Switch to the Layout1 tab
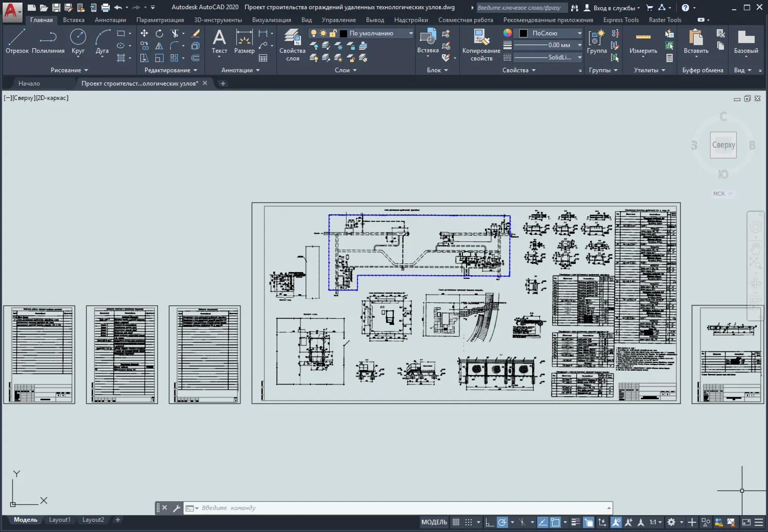768x532 pixels. pyautogui.click(x=59, y=520)
